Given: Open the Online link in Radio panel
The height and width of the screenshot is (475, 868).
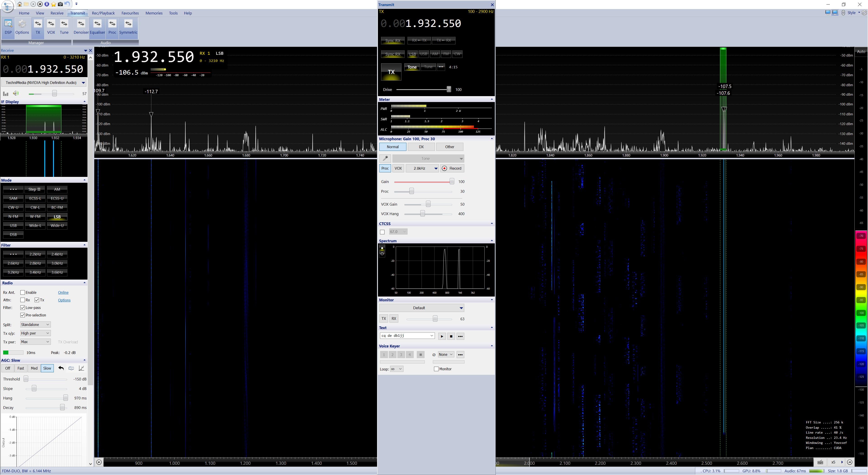Looking at the screenshot, I should tap(63, 292).
